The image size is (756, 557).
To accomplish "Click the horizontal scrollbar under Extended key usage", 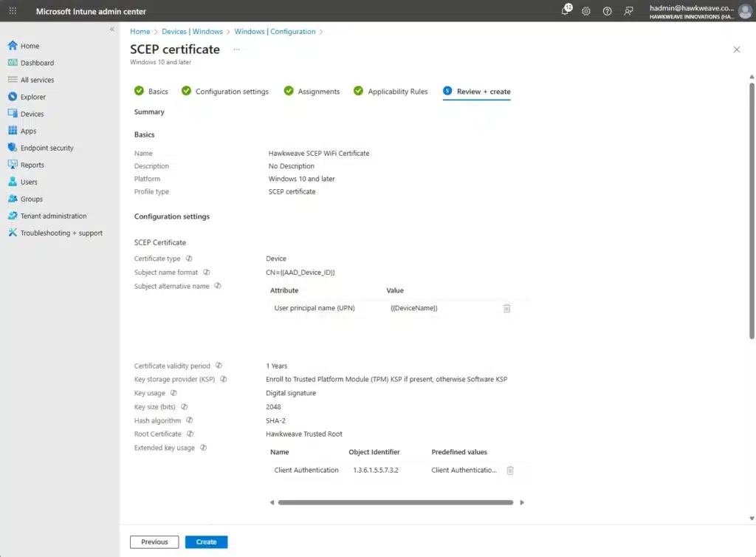I will [395, 502].
